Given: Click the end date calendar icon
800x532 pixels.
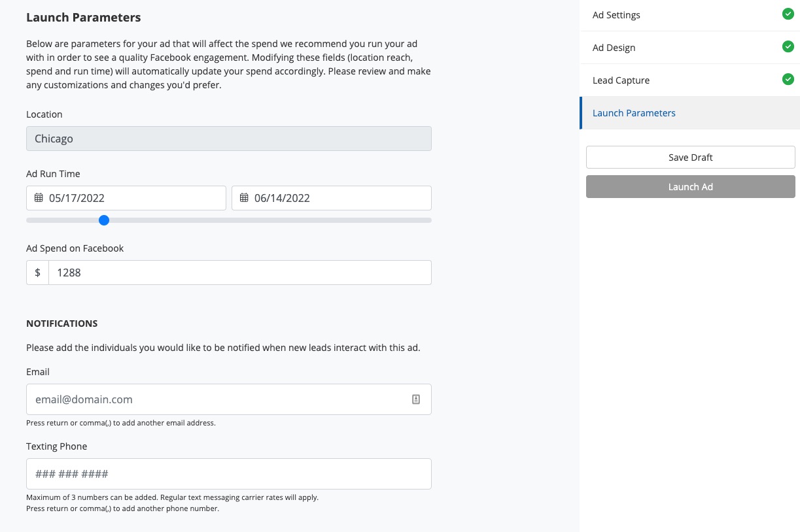Looking at the screenshot, I should click(x=244, y=198).
